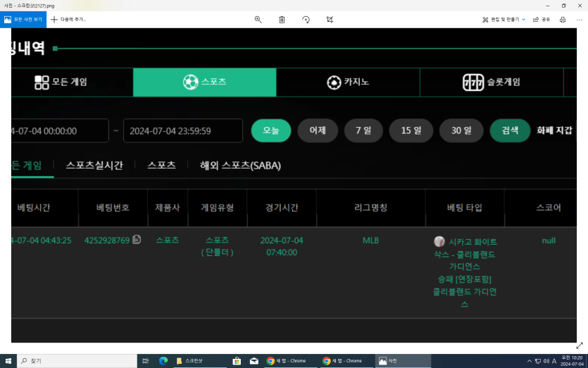Switch to 스포츠 sub-tab below date filters
Screen dimensions: 588x368
(162, 165)
